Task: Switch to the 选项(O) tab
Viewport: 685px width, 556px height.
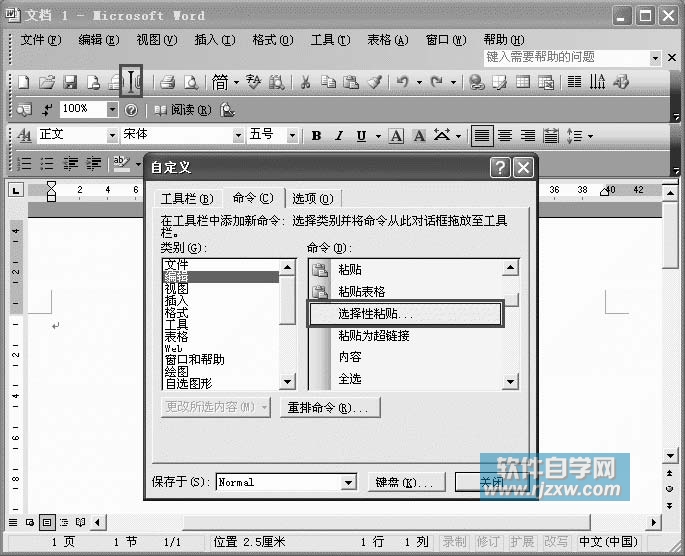Action: (313, 199)
